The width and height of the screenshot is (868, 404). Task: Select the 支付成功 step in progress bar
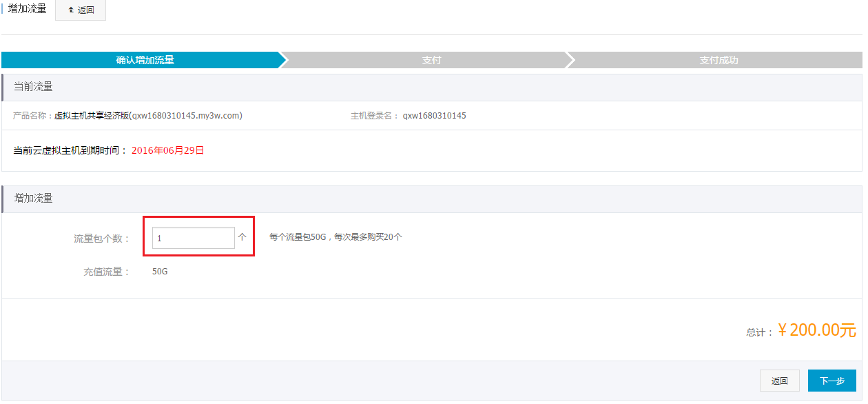pos(719,60)
